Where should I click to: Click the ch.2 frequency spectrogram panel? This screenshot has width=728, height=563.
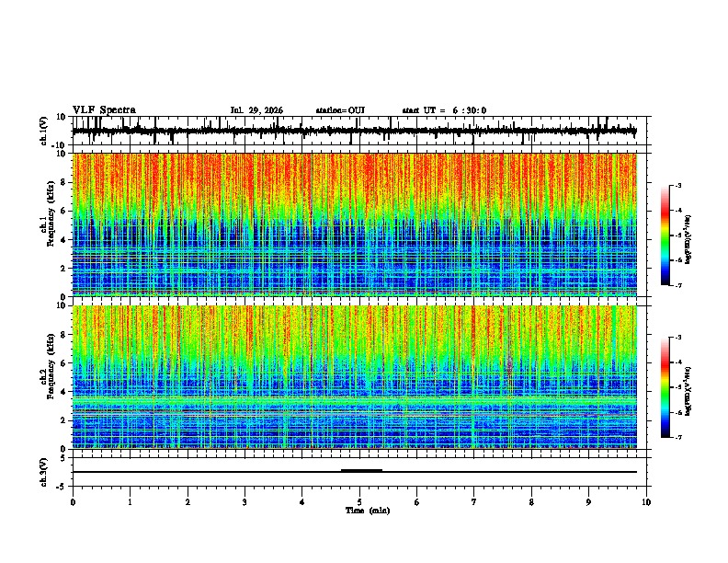tap(355, 377)
